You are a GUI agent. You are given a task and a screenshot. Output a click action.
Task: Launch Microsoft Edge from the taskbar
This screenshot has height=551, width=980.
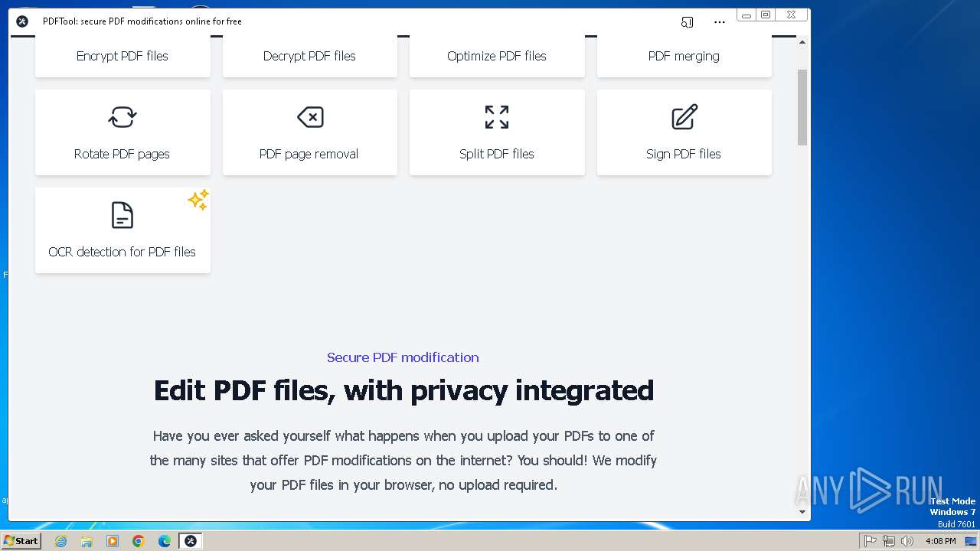tap(165, 541)
